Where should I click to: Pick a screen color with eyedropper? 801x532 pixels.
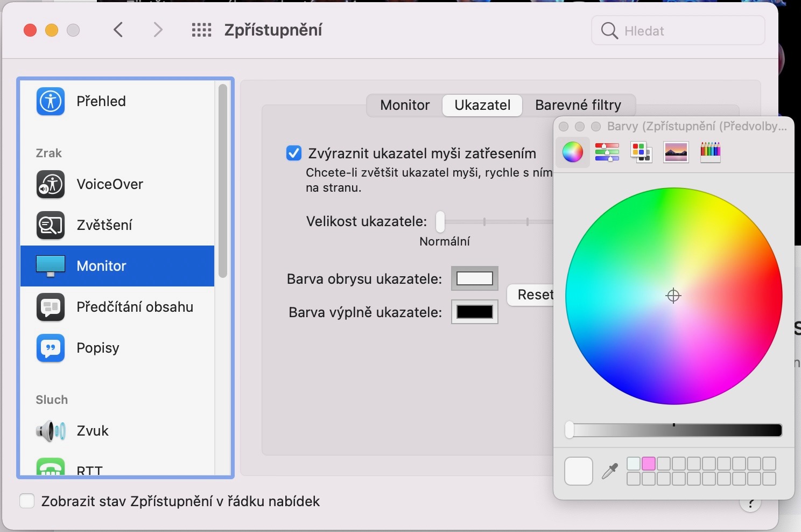tap(610, 471)
